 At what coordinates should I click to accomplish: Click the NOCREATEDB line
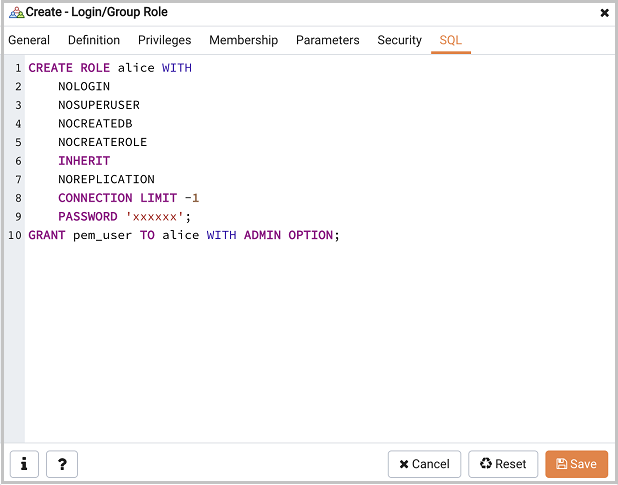coord(95,123)
